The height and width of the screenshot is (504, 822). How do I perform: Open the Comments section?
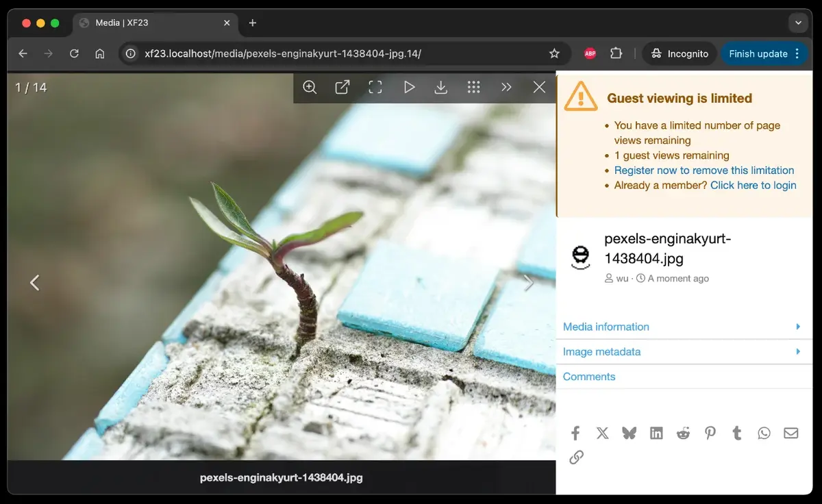pos(589,377)
